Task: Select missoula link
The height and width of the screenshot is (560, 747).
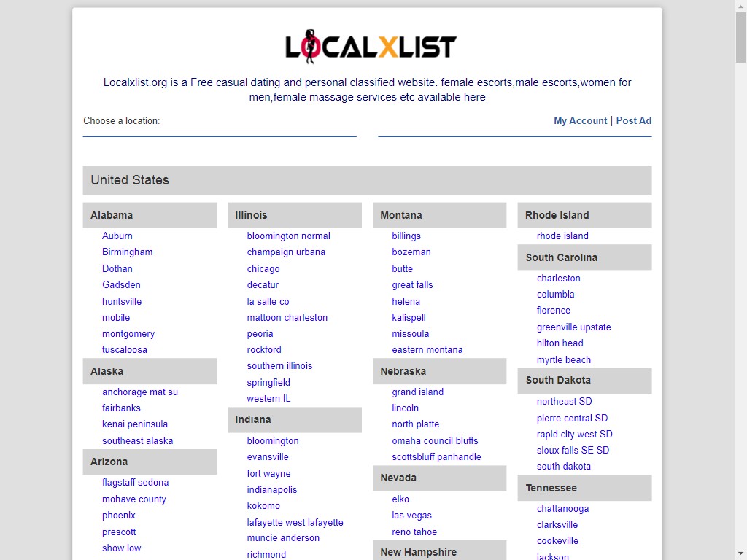Action: pos(410,334)
